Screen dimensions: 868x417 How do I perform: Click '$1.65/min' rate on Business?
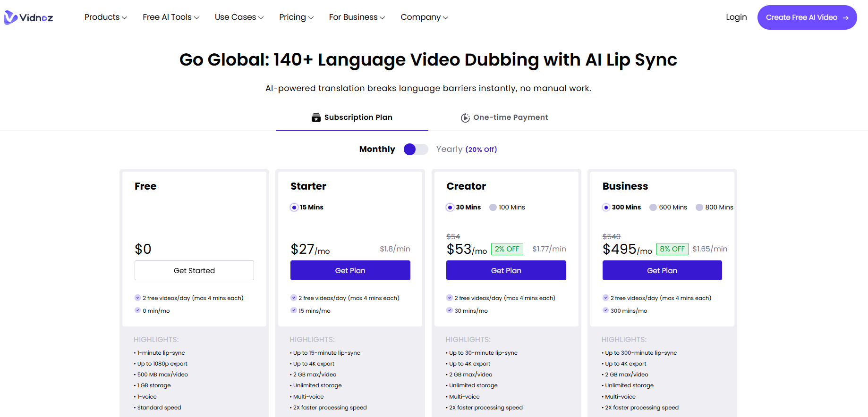710,249
